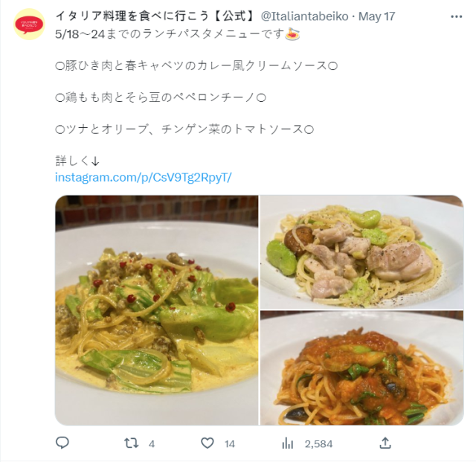476x462 pixels.
Task: Click the 2,584 views count
Action: 319,444
